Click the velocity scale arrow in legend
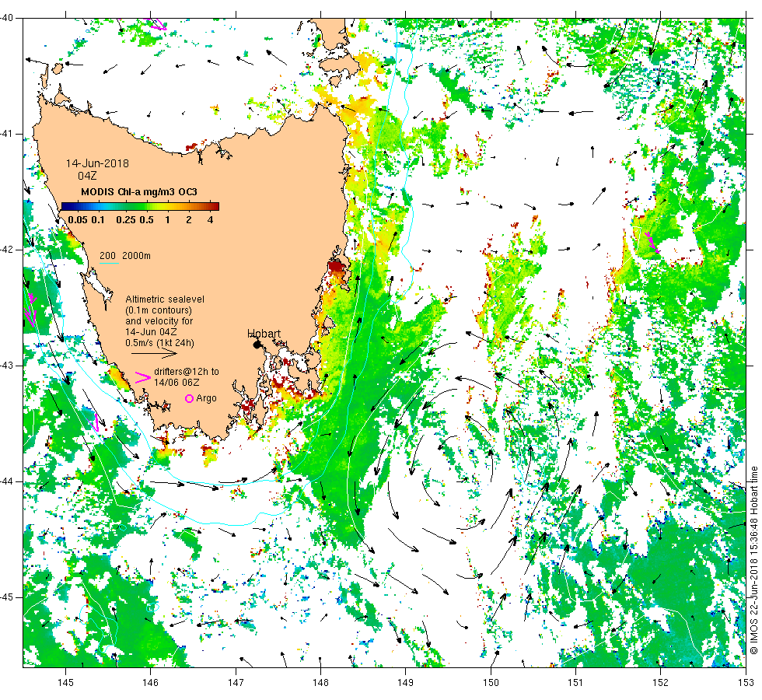 [154, 353]
